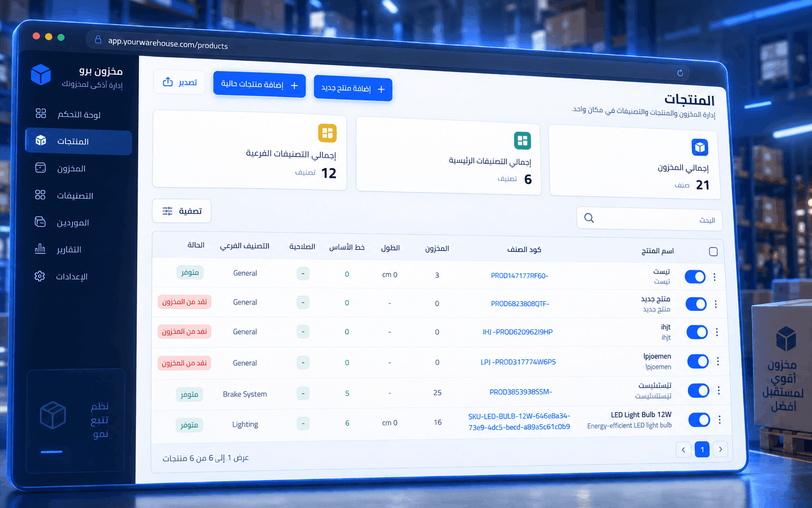The image size is (812, 508).
Task: Disable the lpjoemen product switch
Action: tap(698, 361)
